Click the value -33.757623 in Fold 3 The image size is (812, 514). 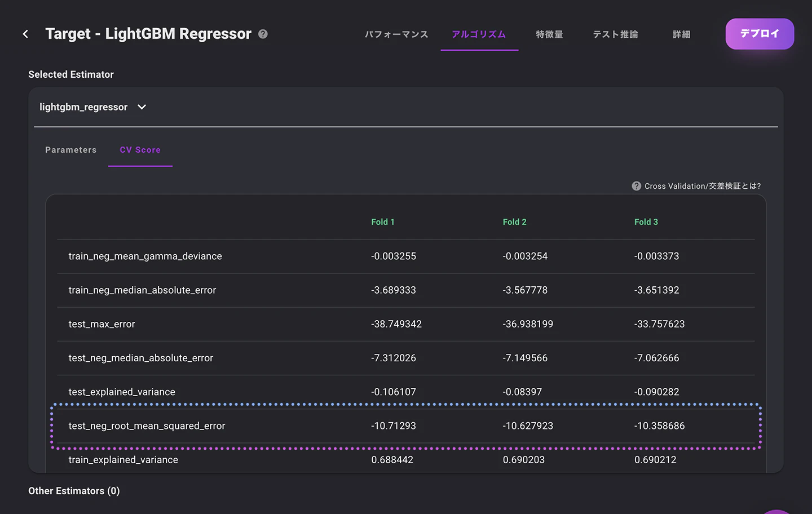click(x=660, y=324)
